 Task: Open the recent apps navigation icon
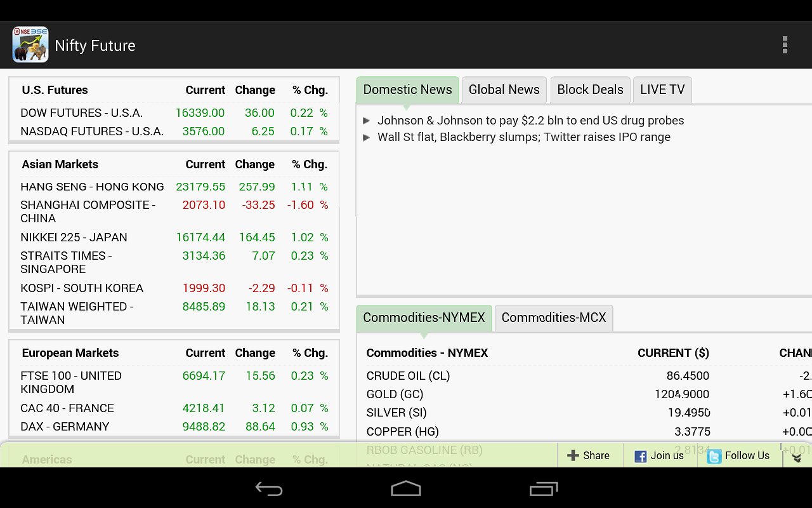[x=543, y=488]
